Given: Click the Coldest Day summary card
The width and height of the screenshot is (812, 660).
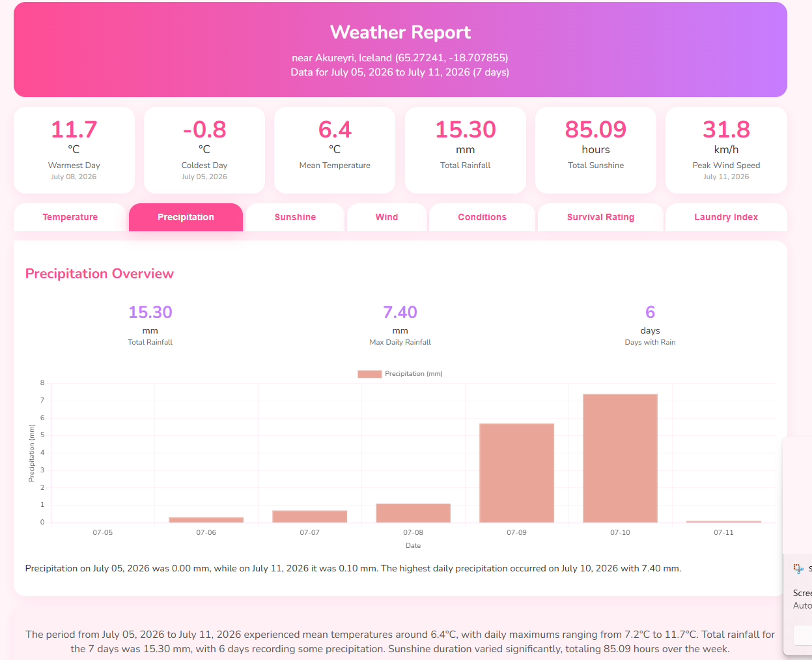Looking at the screenshot, I should click(x=204, y=151).
